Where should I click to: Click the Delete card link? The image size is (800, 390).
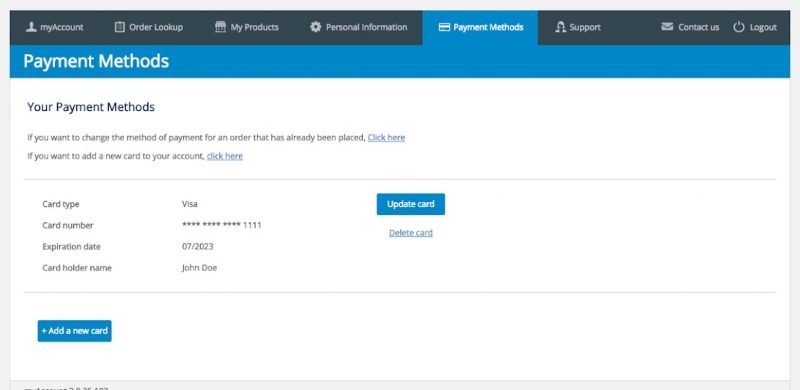[411, 233]
